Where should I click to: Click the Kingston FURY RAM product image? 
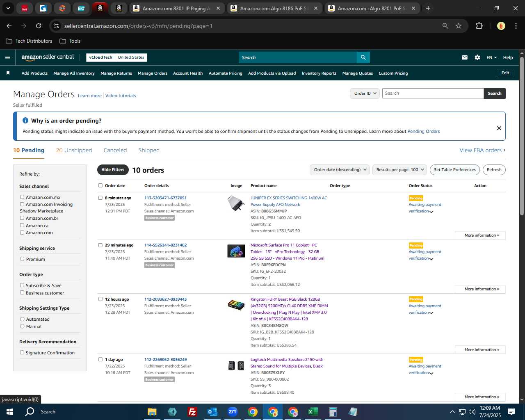[236, 304]
